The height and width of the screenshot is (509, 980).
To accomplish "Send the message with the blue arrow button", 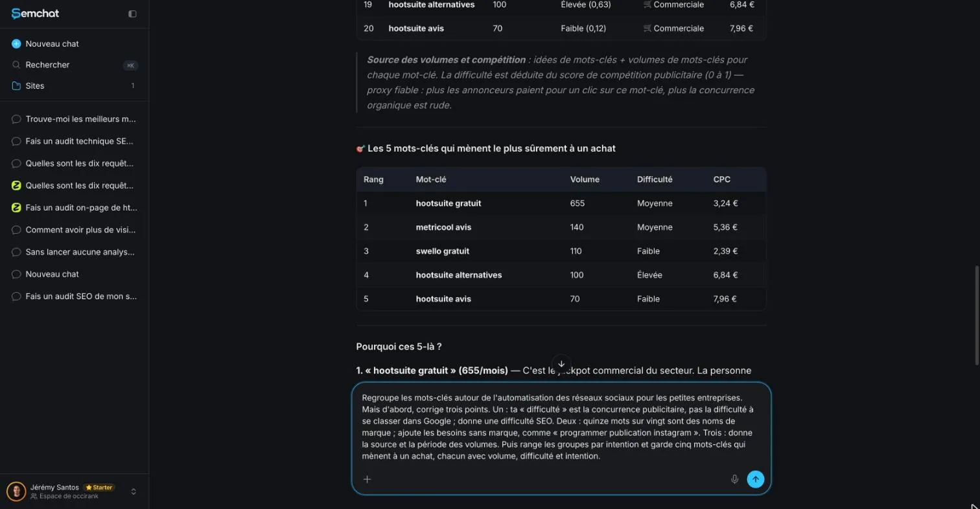I will click(755, 479).
